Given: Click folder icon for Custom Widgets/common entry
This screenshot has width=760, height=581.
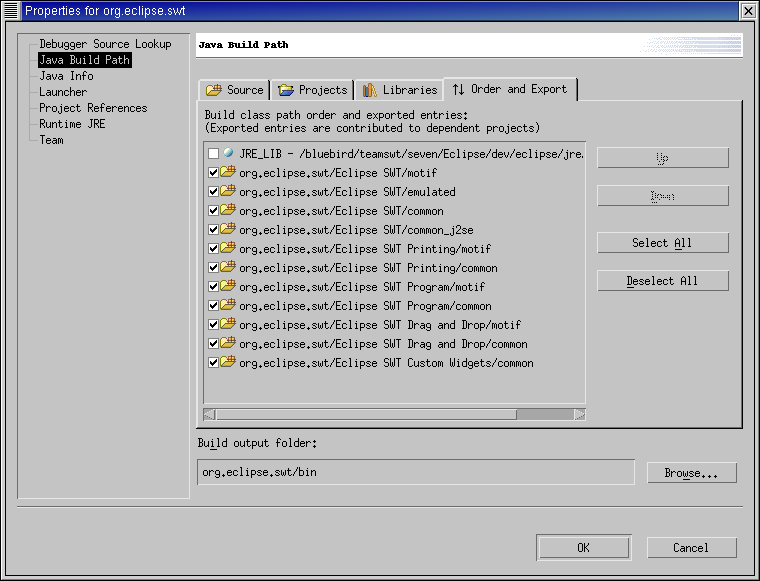Looking at the screenshot, I should [x=228, y=361].
